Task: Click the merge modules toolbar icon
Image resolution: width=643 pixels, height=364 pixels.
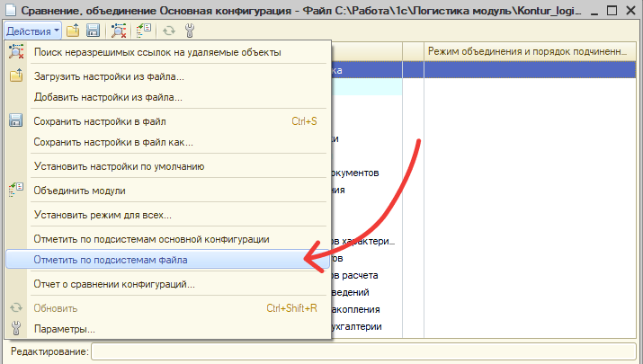Action: (145, 31)
